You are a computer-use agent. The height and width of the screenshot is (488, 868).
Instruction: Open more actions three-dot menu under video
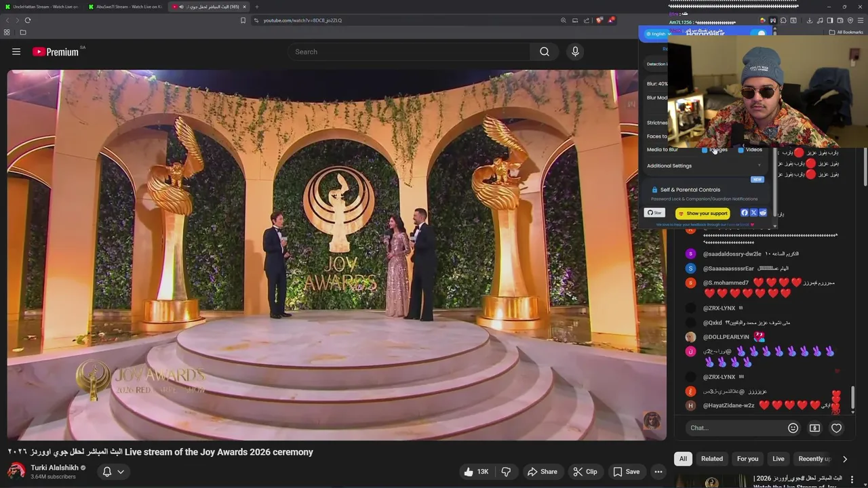pyautogui.click(x=658, y=472)
